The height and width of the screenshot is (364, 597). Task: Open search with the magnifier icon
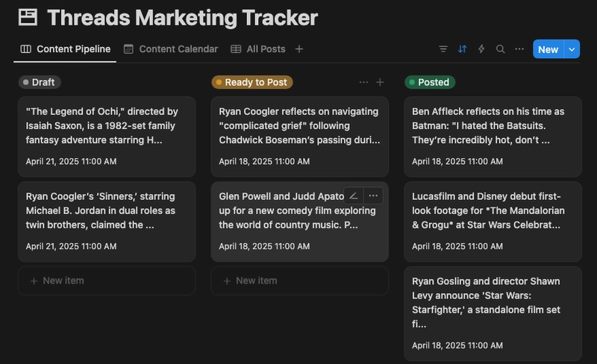pos(500,49)
